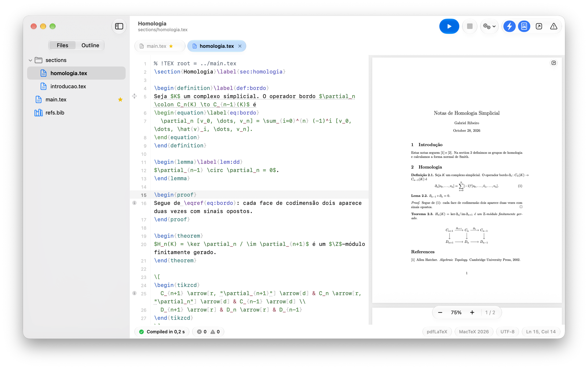Screen dimensions: 588x369
Task: Zoom in the PDF preview
Action: pos(472,312)
